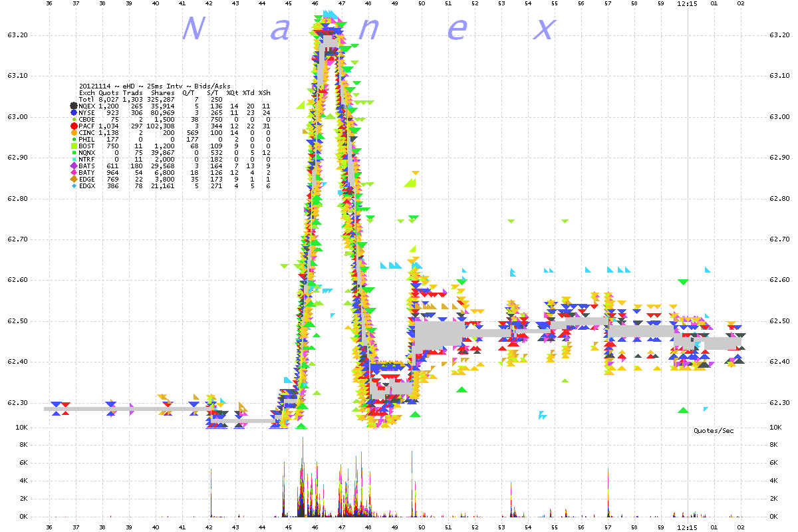Screen dimensions: 798x532
Task: Select the 'CBOE' exchange name
Action: 87,120
